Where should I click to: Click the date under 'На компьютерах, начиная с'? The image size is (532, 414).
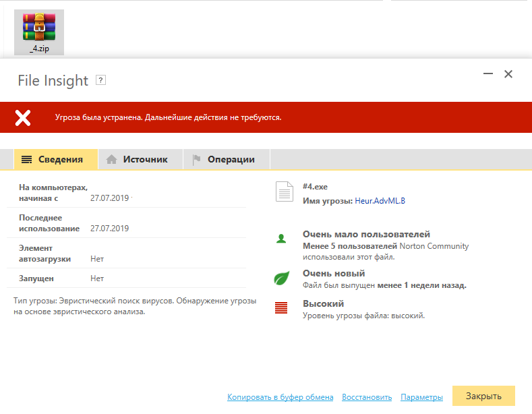110,198
